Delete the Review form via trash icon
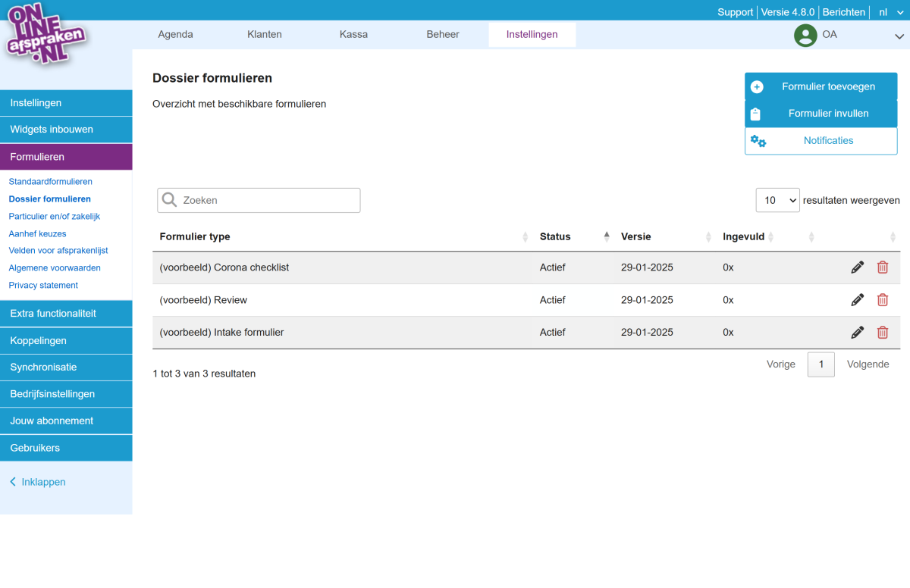 tap(883, 299)
